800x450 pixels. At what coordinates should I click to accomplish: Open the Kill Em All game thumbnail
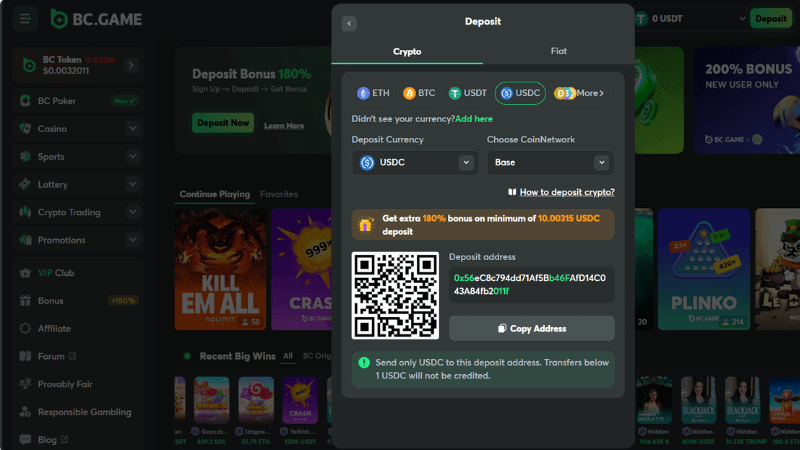(x=220, y=269)
